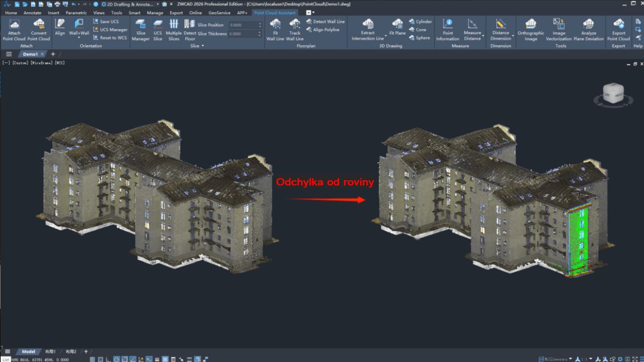Image resolution: width=644 pixels, height=362 pixels.
Task: Select the Detect Floor tool
Action: [x=190, y=29]
